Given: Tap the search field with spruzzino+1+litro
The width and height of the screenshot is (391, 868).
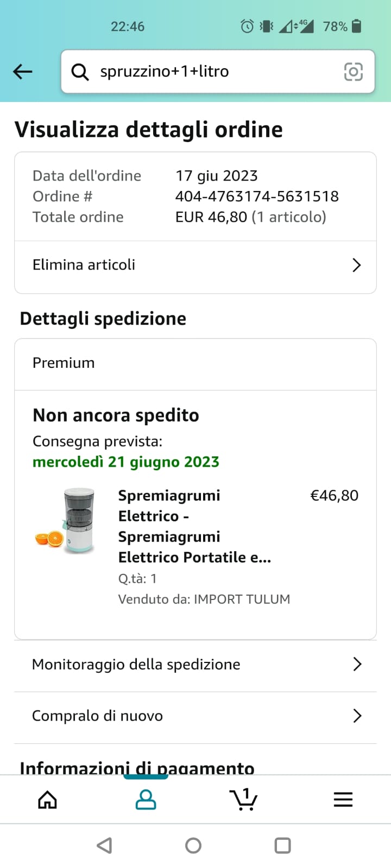Looking at the screenshot, I should click(x=212, y=72).
